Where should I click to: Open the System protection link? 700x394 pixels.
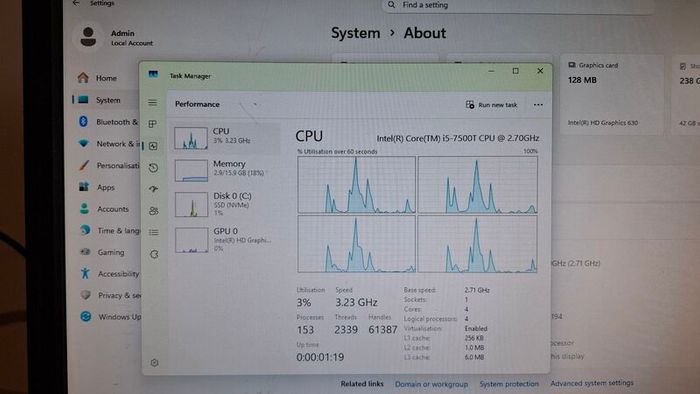[x=509, y=384]
